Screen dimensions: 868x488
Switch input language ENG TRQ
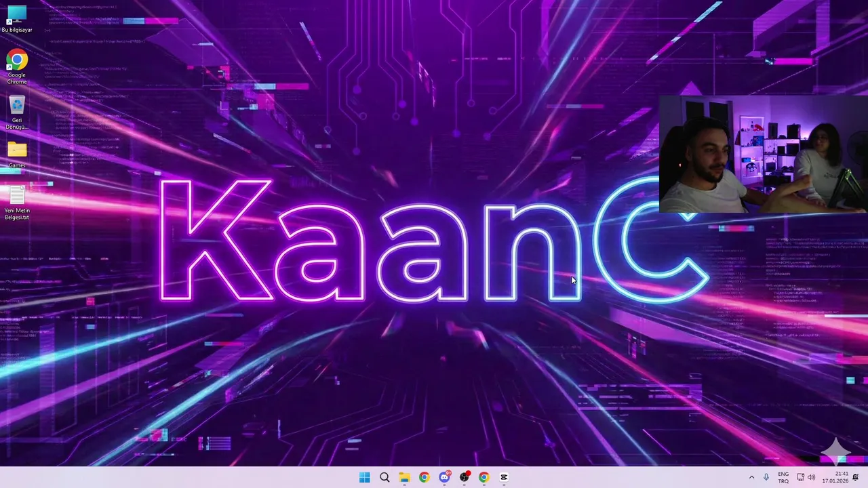click(783, 477)
